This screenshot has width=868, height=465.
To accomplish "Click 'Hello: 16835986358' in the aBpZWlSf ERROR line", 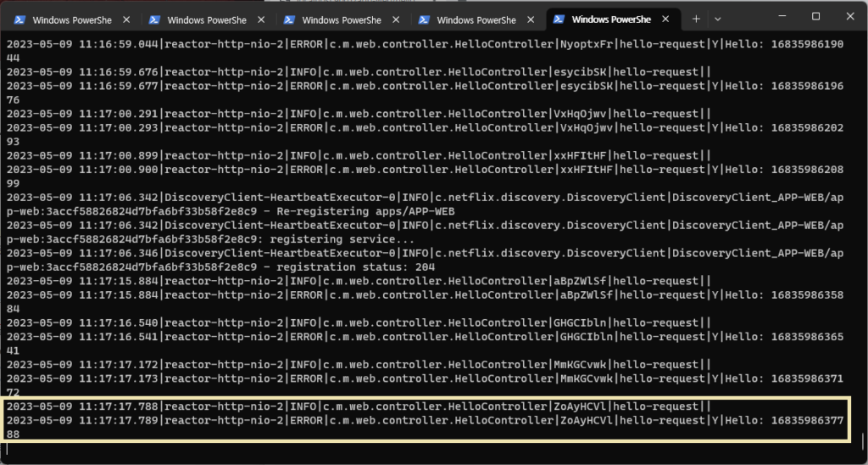I will point(784,294).
